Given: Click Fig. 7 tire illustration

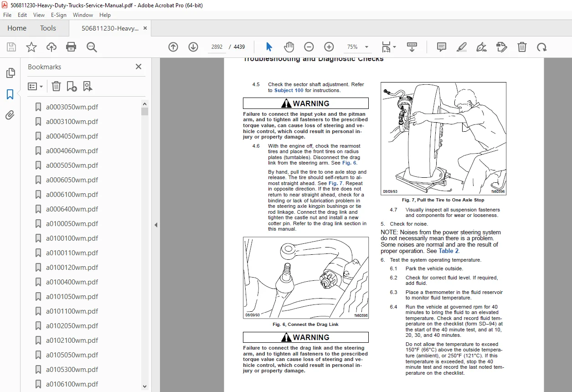Looking at the screenshot, I should (443, 139).
